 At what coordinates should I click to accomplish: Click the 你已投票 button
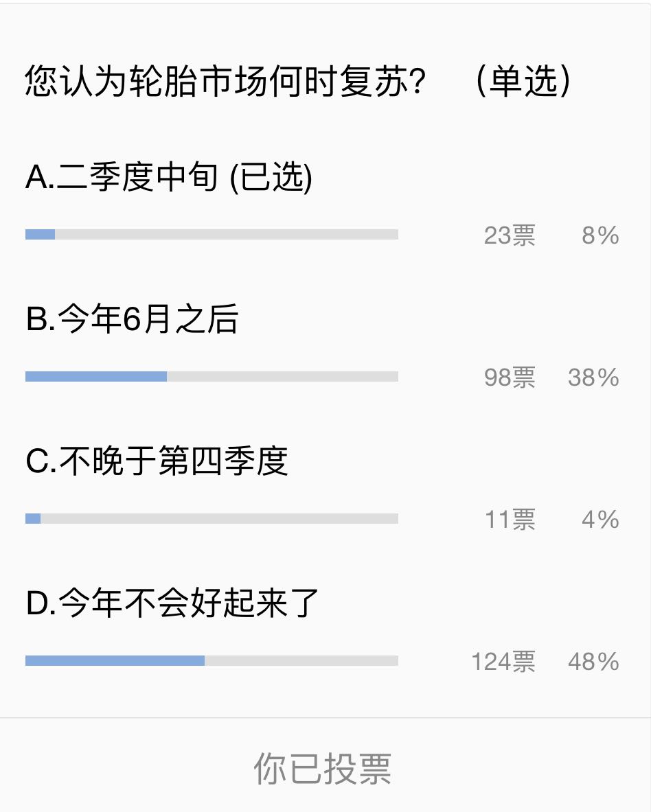(x=323, y=769)
